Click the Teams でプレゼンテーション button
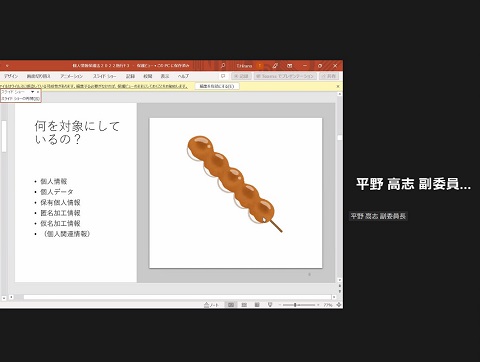The height and width of the screenshot is (362, 480). click(x=285, y=76)
